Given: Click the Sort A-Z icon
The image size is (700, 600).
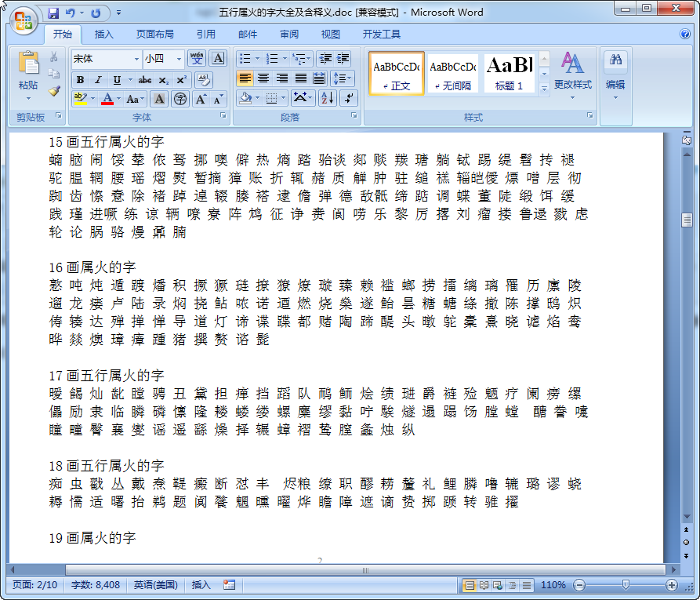Looking at the screenshot, I should (x=328, y=98).
